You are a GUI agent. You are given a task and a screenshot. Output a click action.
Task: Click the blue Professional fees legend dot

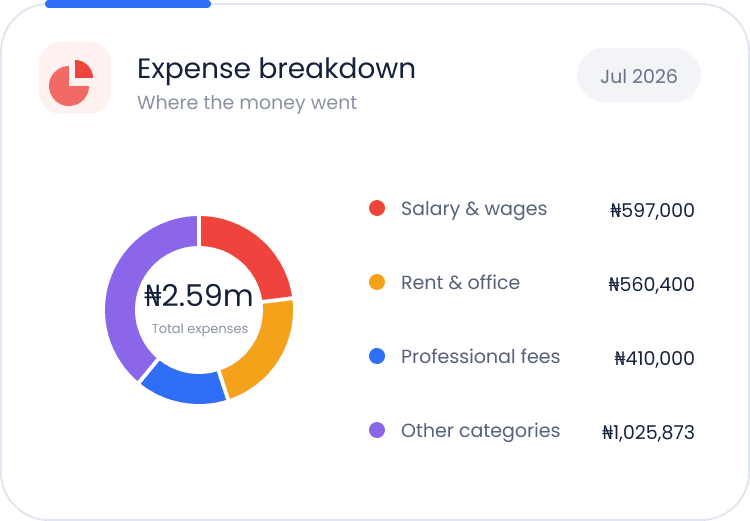(x=377, y=356)
